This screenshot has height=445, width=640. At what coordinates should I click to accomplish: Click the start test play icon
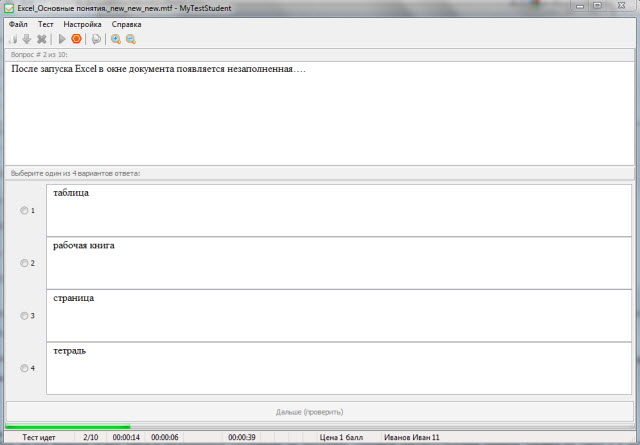62,39
